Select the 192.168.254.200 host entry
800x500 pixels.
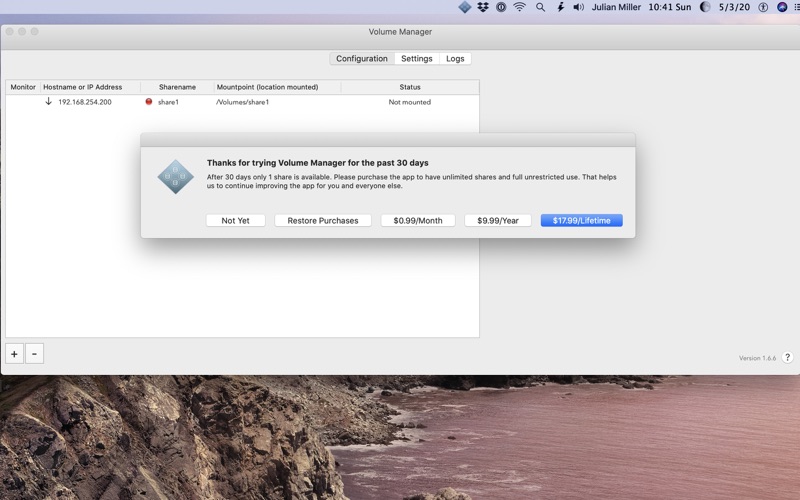tap(85, 102)
